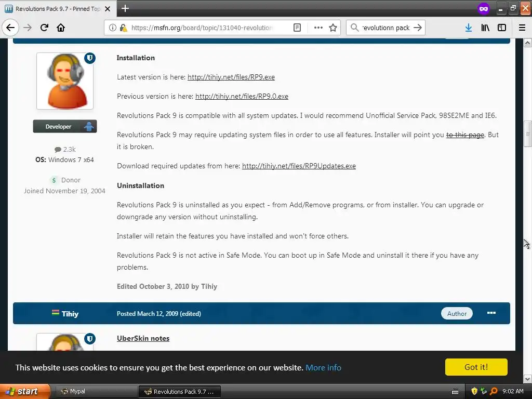Open the RP9.0.exe previous version link

pyautogui.click(x=242, y=96)
